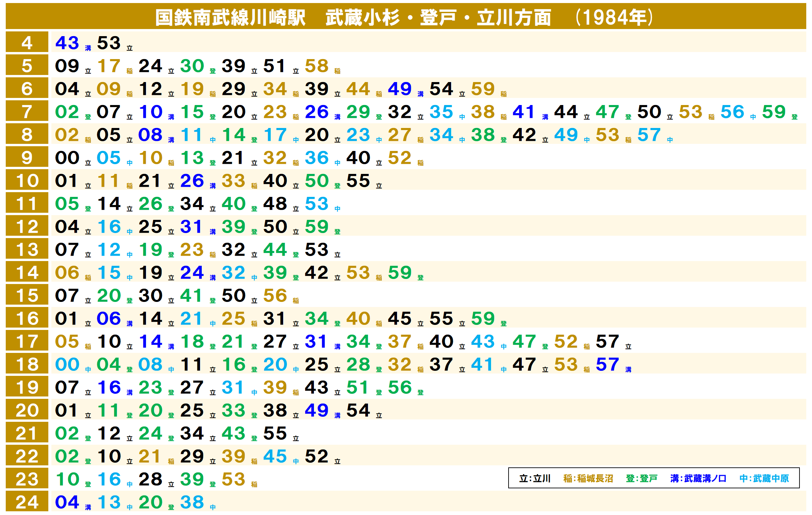The width and height of the screenshot is (812, 515).
Task: Click legend entry 立:立川
Action: [x=535, y=478]
